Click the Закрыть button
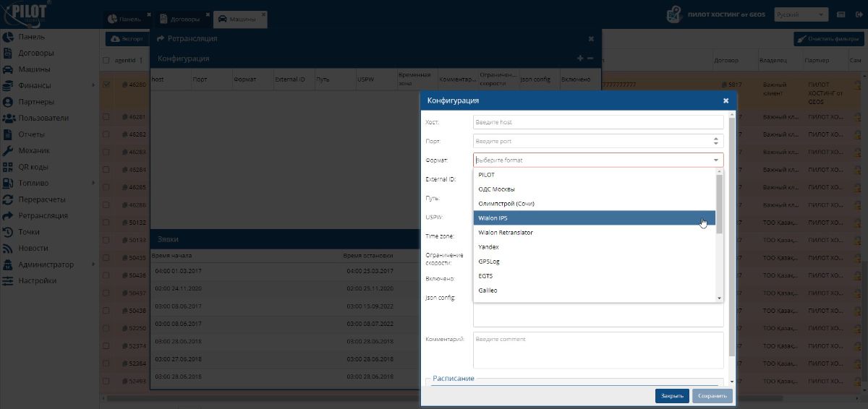 point(672,396)
